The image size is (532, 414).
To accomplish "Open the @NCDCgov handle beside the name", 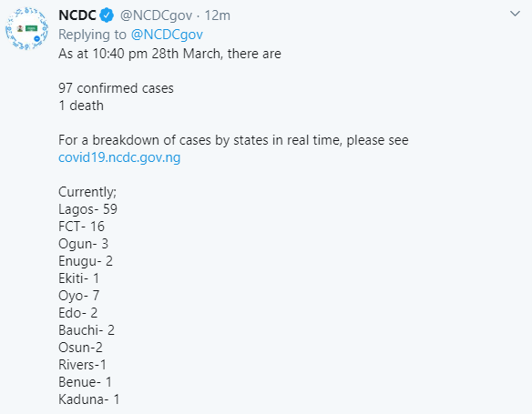I will [156, 15].
